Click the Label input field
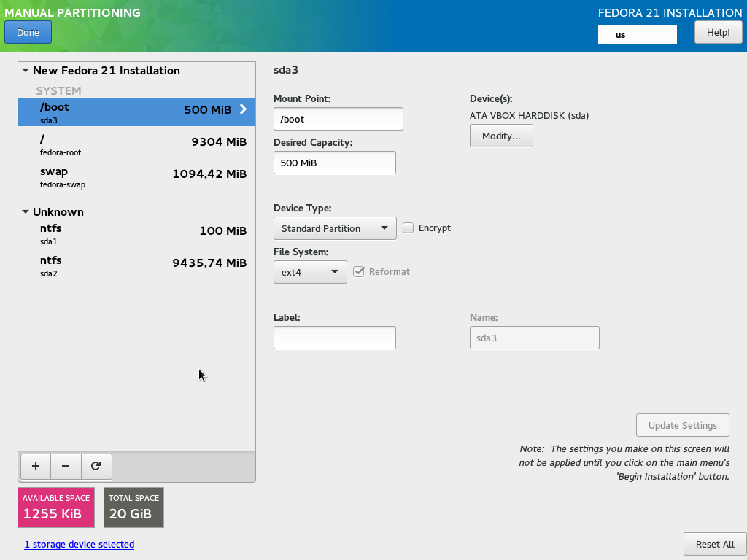Viewport: 747px width, 560px height. (335, 338)
